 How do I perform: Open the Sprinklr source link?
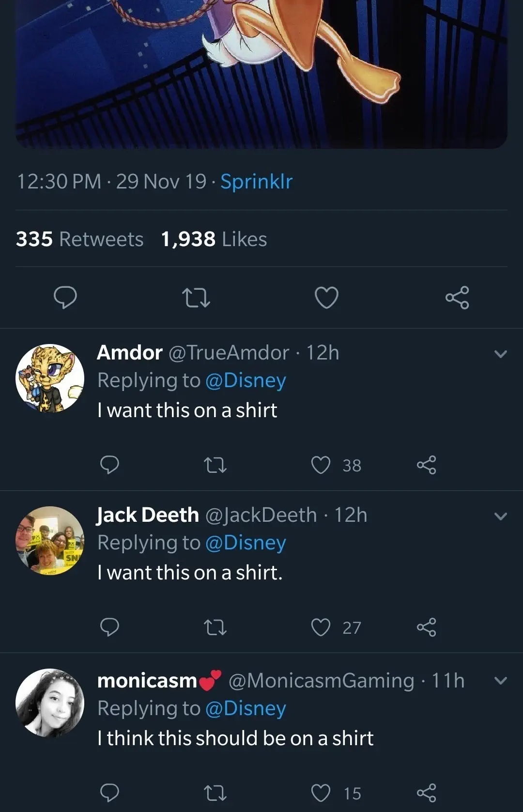(256, 181)
